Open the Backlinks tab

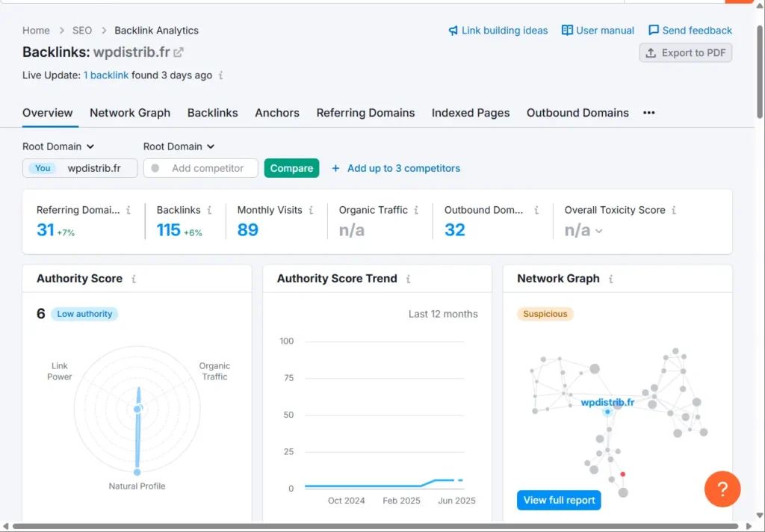pos(213,113)
